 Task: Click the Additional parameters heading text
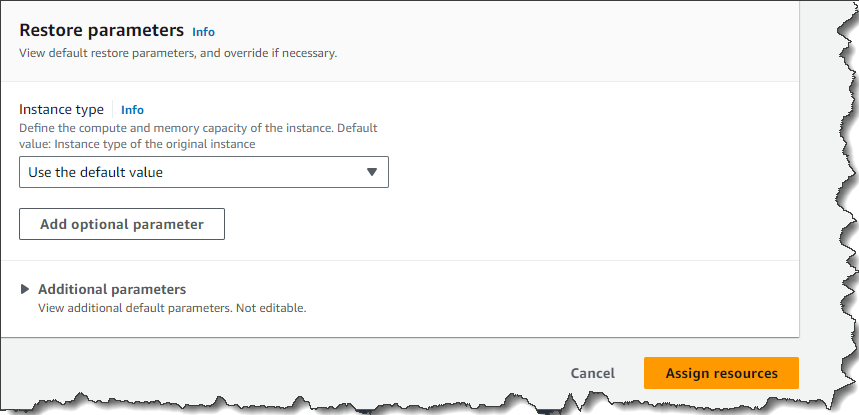tap(112, 289)
